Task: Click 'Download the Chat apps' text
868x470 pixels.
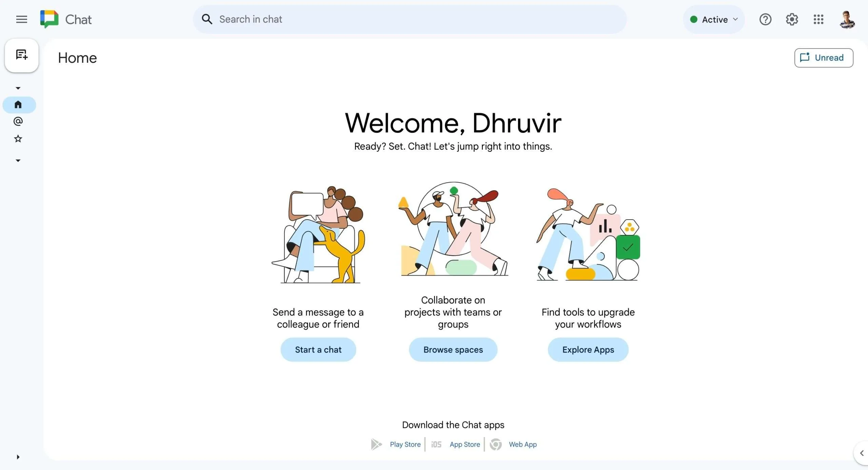Action: click(x=453, y=425)
